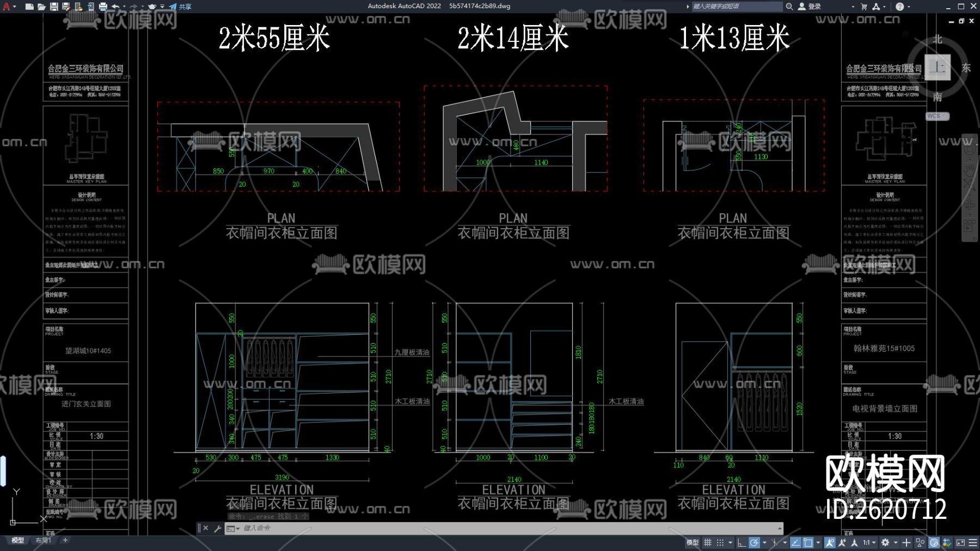
Task: Open the WCS coordinate system dropdown
Action: pos(938,116)
